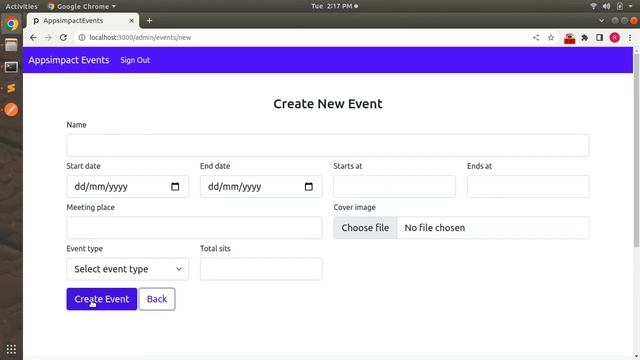Click the Event type label
This screenshot has height=360, width=640.
point(84,249)
